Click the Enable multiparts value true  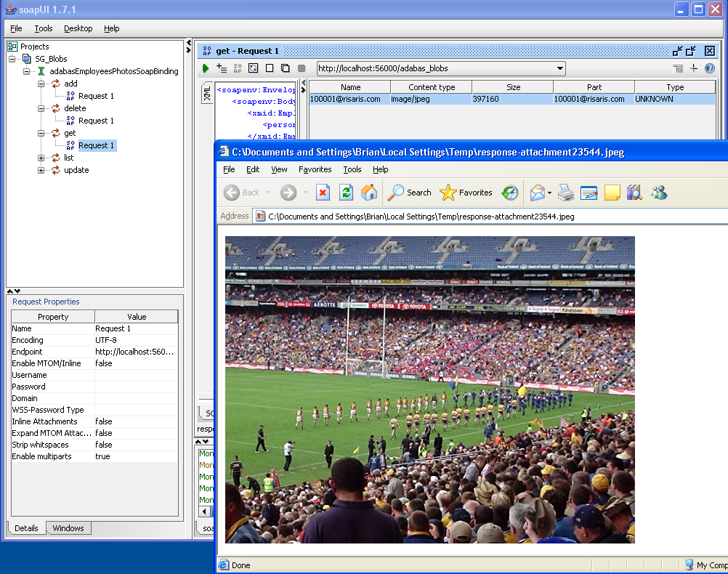point(136,456)
